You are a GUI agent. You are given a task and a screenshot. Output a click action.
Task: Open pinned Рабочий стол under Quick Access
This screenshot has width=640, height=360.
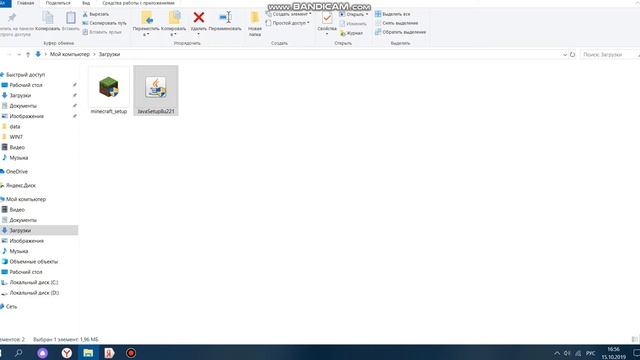[26, 85]
